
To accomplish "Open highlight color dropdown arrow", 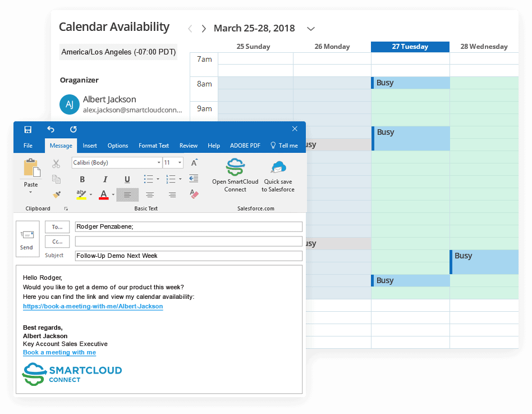I will [x=90, y=194].
